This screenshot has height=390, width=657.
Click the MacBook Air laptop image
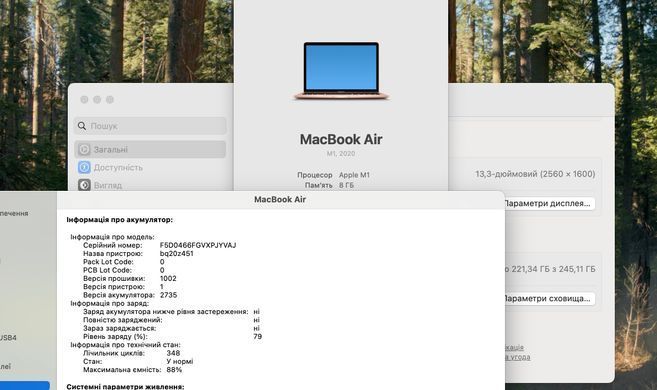[341, 70]
